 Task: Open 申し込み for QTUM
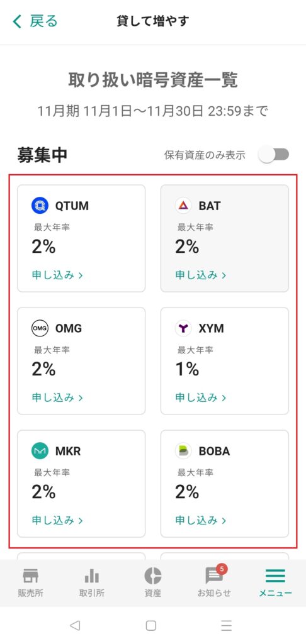pyautogui.click(x=57, y=275)
